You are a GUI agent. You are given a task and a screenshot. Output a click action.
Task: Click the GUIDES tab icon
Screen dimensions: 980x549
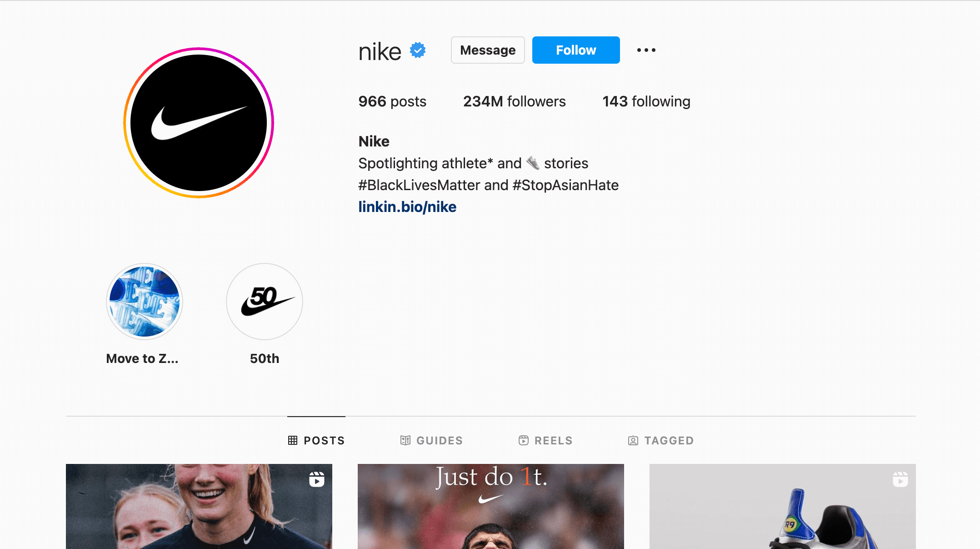click(405, 441)
